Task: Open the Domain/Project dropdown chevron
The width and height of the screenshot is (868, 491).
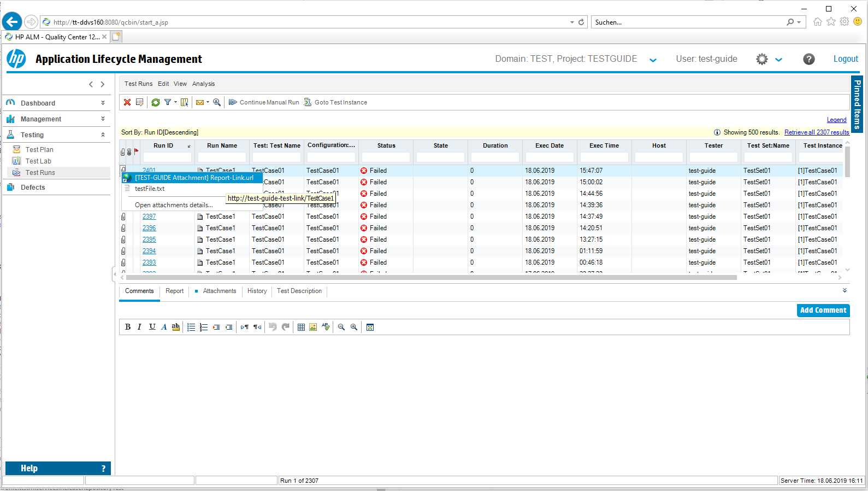Action: click(x=653, y=60)
